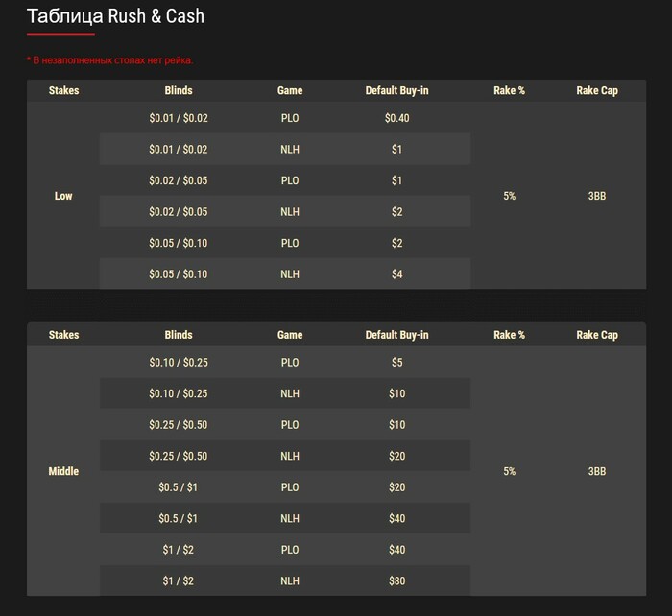Viewport: 672px width, 616px height.
Task: Select the $0.01 / $0.02 blinds in the PLO row
Action: pyautogui.click(x=179, y=118)
